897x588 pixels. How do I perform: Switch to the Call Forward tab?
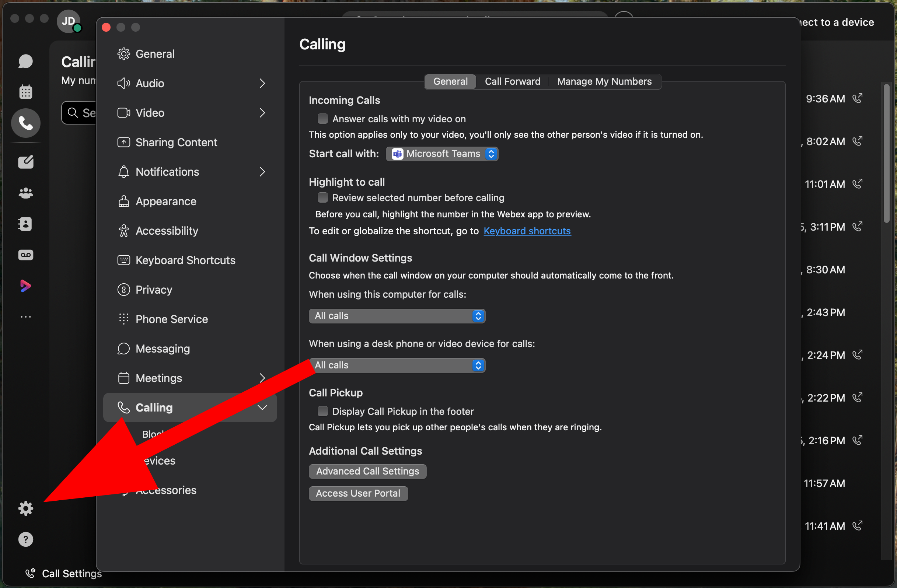click(x=512, y=81)
